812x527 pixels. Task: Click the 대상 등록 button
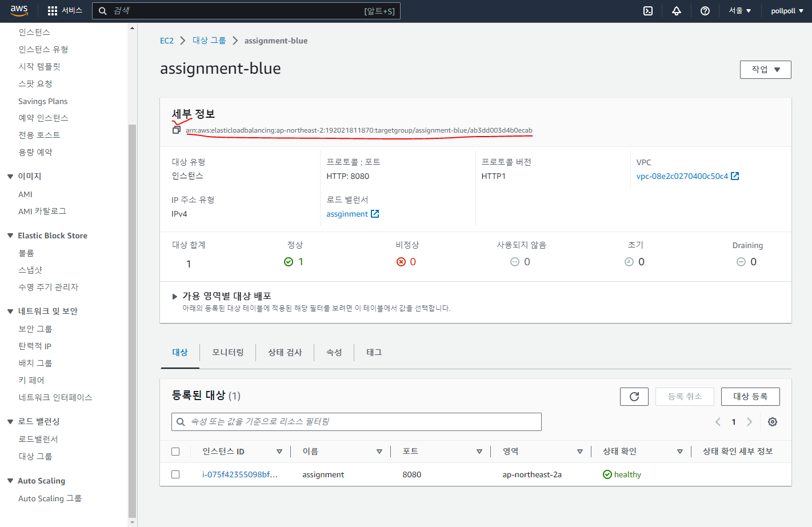click(x=750, y=397)
